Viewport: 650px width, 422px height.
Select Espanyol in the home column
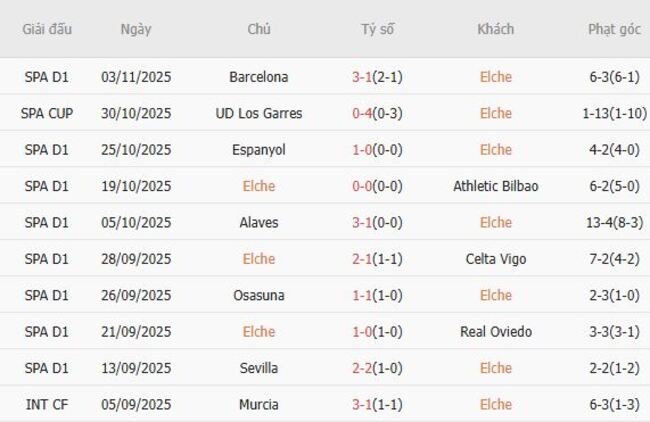[258, 150]
